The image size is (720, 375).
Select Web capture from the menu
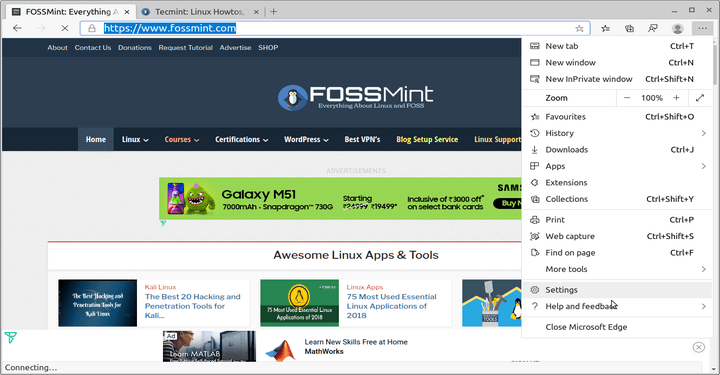click(617, 236)
